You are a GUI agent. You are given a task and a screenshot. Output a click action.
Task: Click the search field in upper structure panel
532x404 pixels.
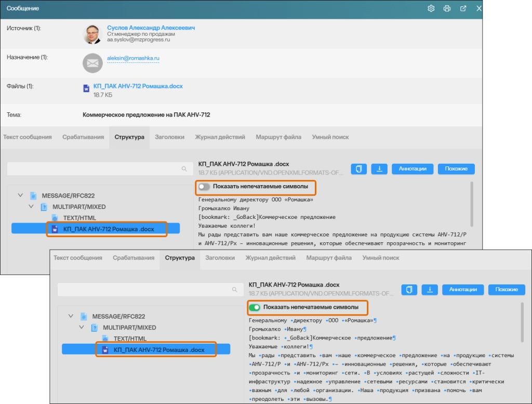click(96, 169)
